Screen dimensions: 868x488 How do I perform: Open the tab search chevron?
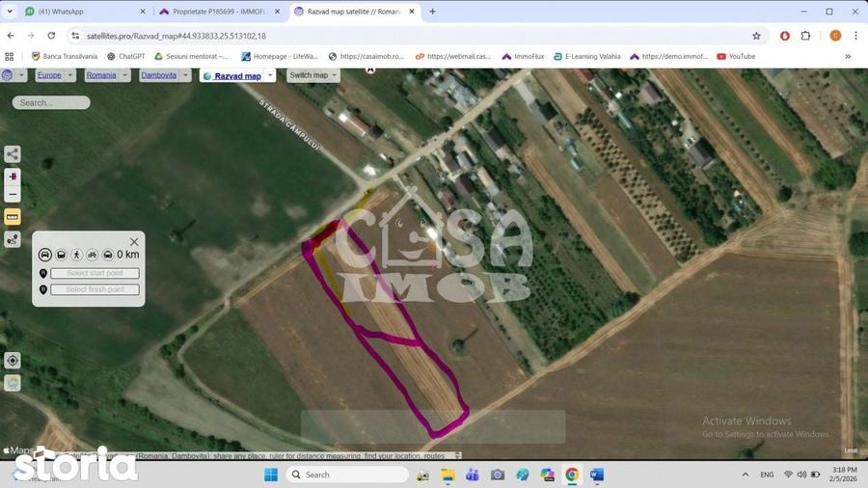(x=10, y=11)
